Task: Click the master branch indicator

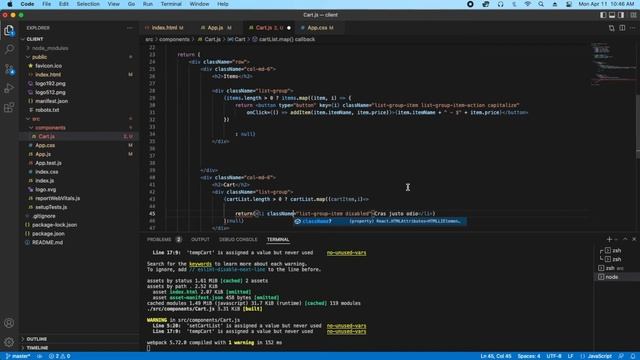Action: [18, 356]
